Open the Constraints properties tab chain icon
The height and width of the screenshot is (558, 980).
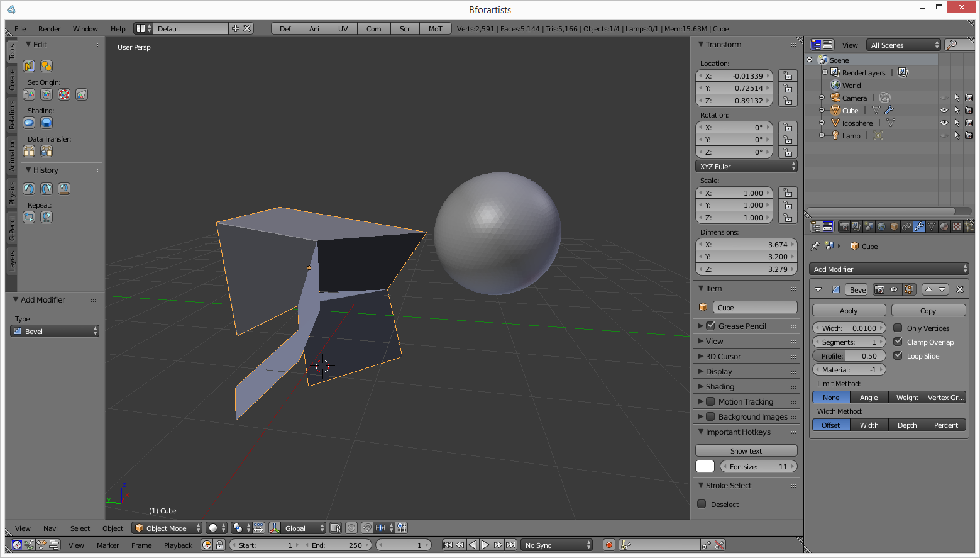[x=906, y=226]
